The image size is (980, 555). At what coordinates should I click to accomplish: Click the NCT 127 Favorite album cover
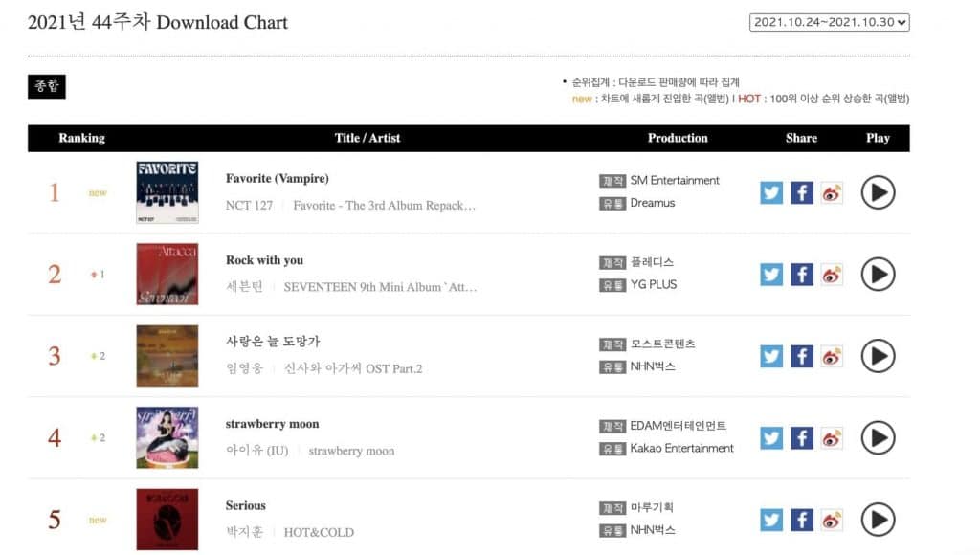(x=167, y=192)
